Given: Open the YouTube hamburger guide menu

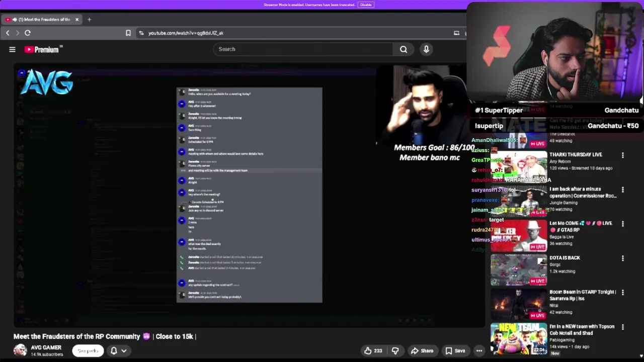Looking at the screenshot, I should (12, 49).
